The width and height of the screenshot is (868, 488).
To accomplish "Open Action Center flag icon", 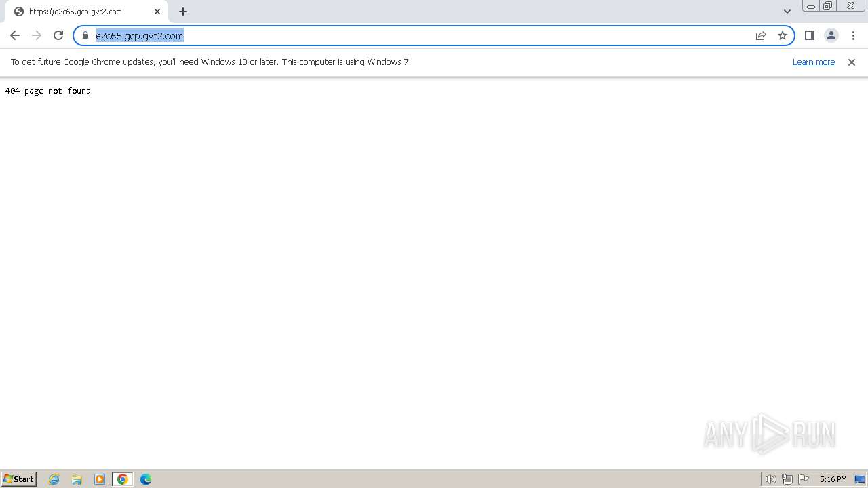I will [x=804, y=479].
